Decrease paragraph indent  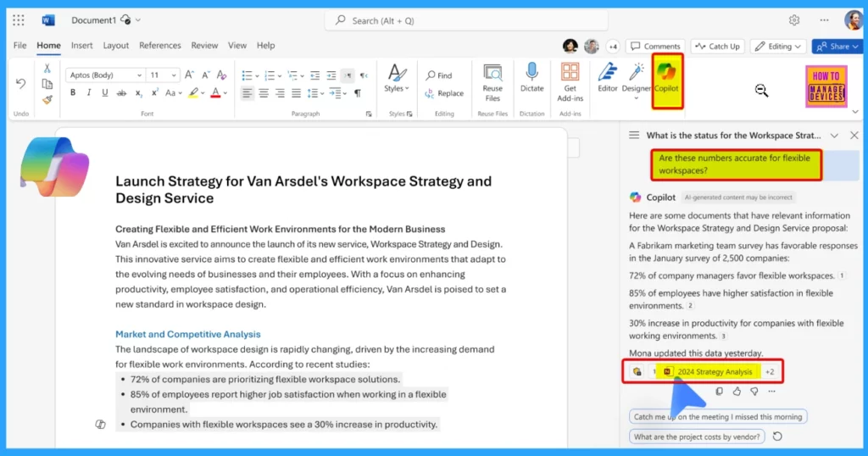pyautogui.click(x=314, y=75)
